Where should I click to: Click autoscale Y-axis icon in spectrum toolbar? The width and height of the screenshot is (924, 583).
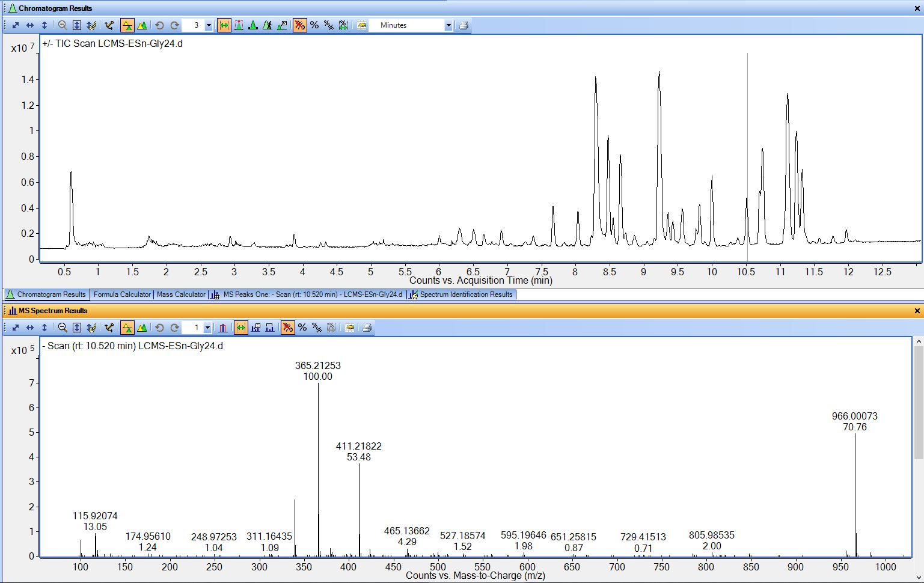tap(44, 328)
